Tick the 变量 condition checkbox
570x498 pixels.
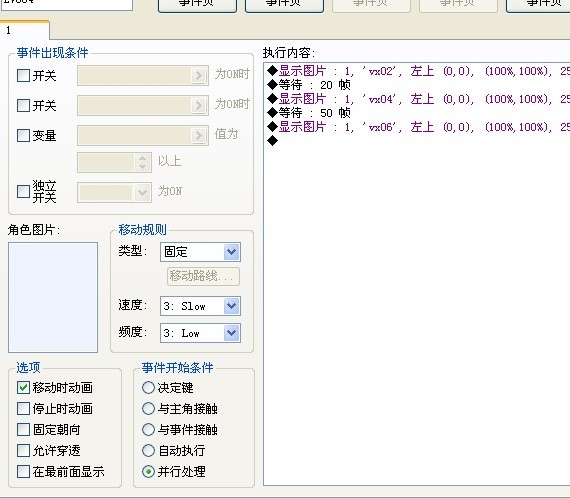pyautogui.click(x=23, y=136)
